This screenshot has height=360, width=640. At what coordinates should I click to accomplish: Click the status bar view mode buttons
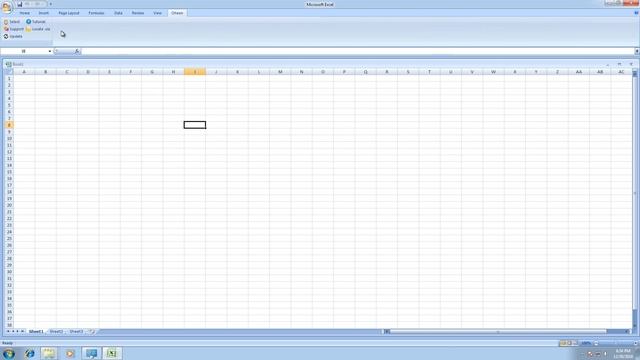(x=569, y=343)
